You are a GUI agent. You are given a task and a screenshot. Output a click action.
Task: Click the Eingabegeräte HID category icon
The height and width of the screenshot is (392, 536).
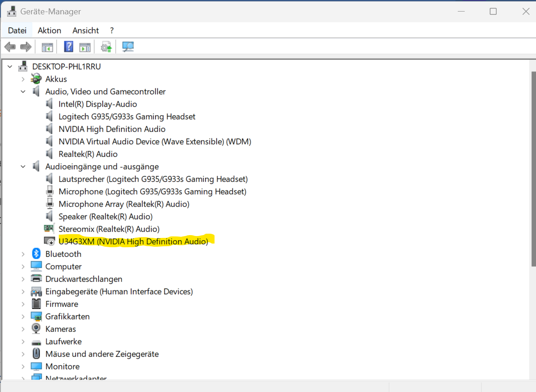tap(36, 292)
